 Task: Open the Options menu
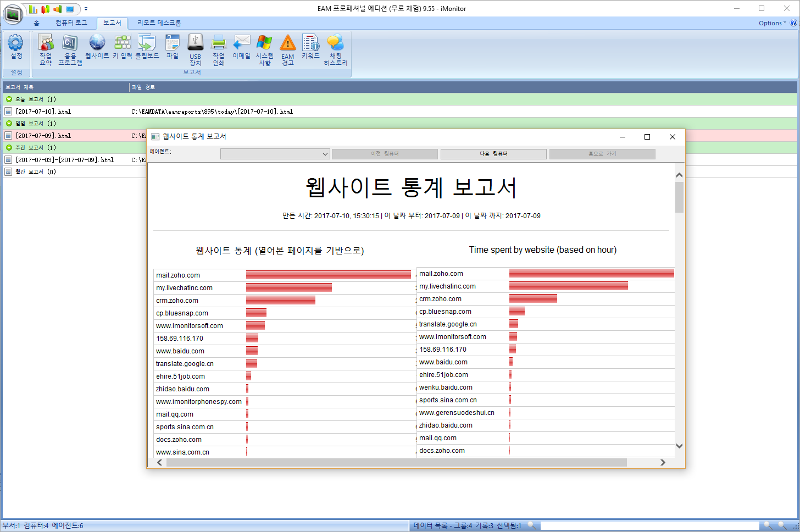click(x=772, y=23)
